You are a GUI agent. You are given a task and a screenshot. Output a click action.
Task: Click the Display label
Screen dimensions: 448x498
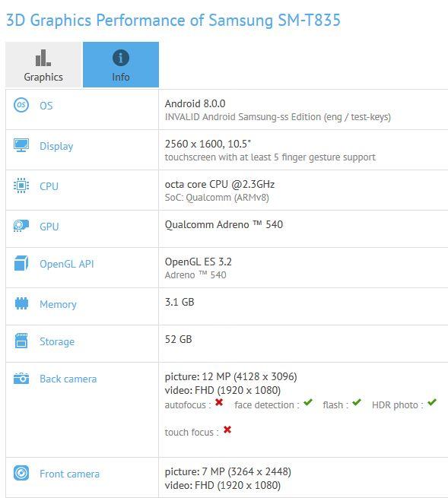point(56,147)
